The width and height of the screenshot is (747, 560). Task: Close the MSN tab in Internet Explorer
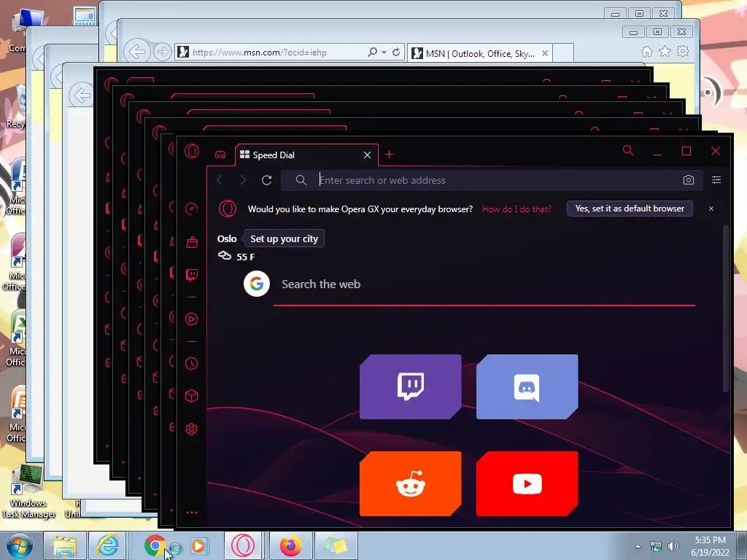[544, 53]
